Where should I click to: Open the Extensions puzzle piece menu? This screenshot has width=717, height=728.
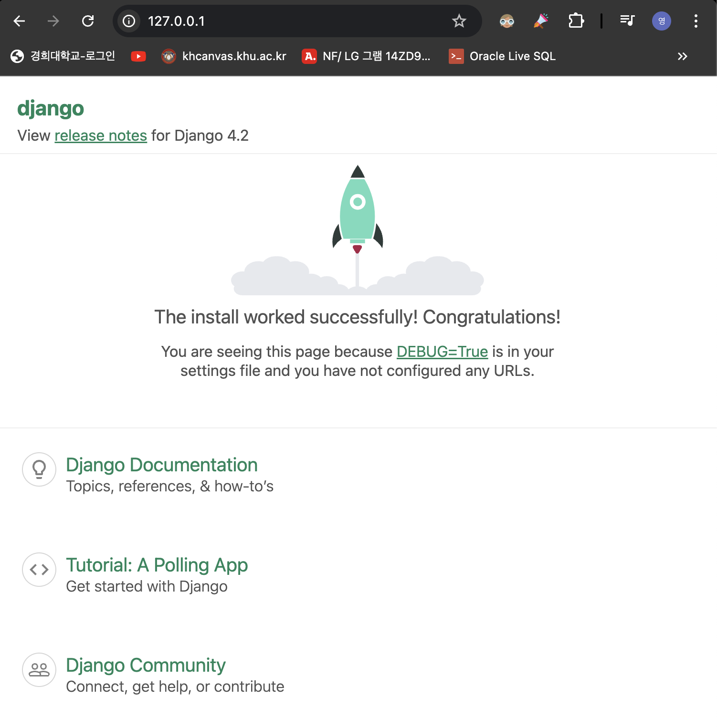click(x=576, y=21)
